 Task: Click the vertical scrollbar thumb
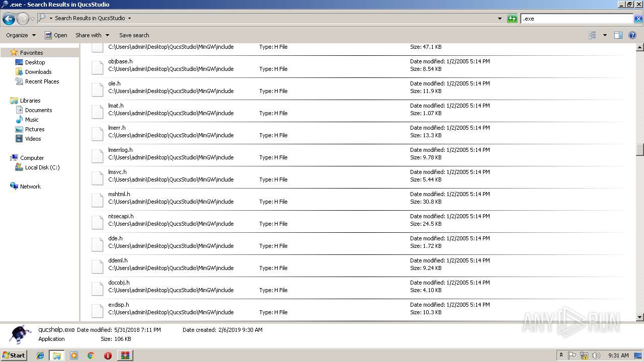(x=640, y=150)
